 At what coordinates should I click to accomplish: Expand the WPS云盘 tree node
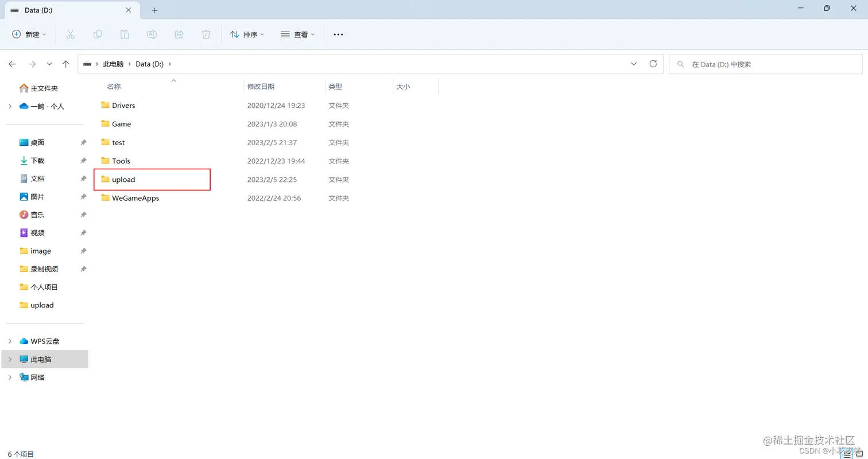point(10,341)
